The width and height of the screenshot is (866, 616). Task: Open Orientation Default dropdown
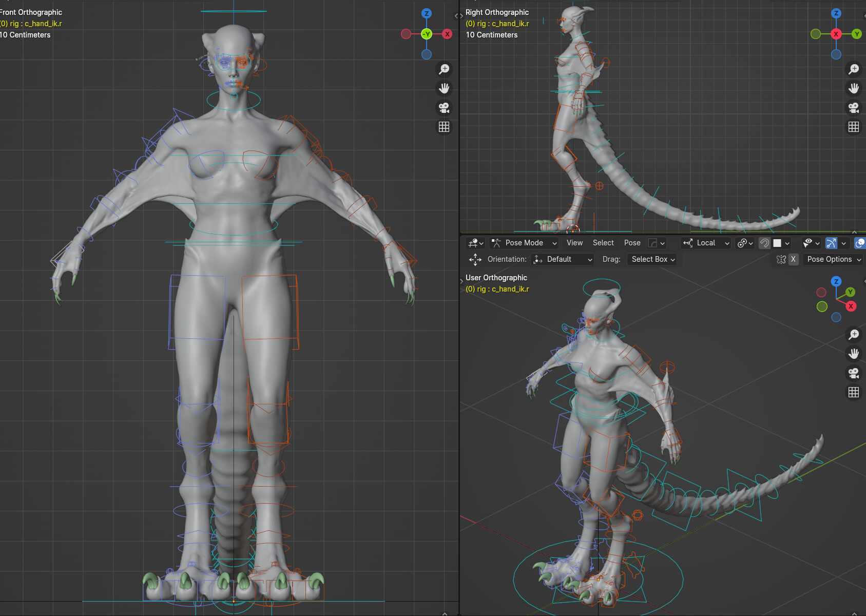[x=563, y=259]
